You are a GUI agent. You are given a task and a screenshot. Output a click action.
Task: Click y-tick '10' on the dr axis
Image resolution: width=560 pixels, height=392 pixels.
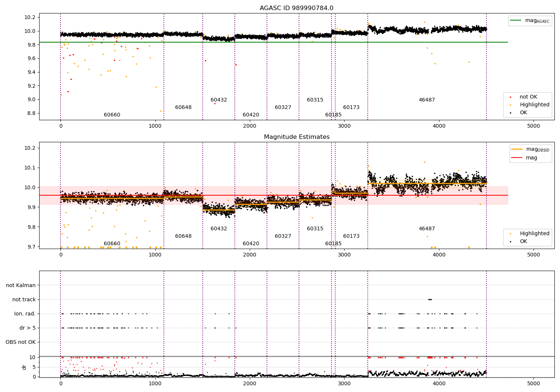point(32,358)
